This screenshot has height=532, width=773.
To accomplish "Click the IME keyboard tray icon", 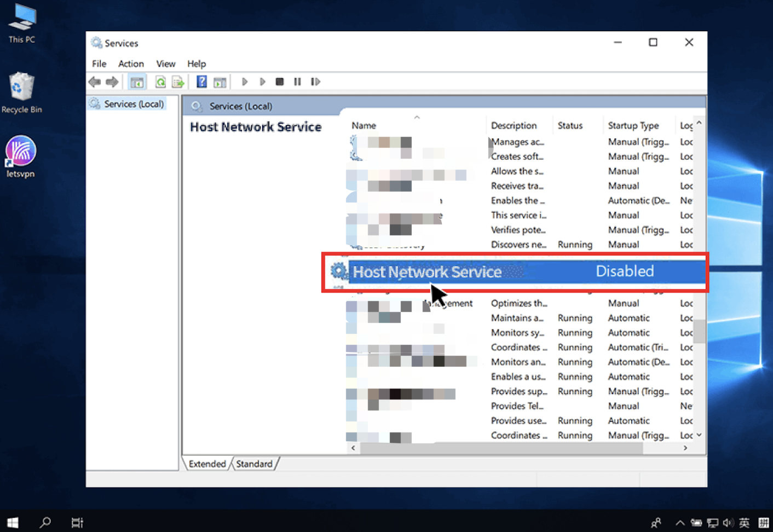I will (x=764, y=523).
